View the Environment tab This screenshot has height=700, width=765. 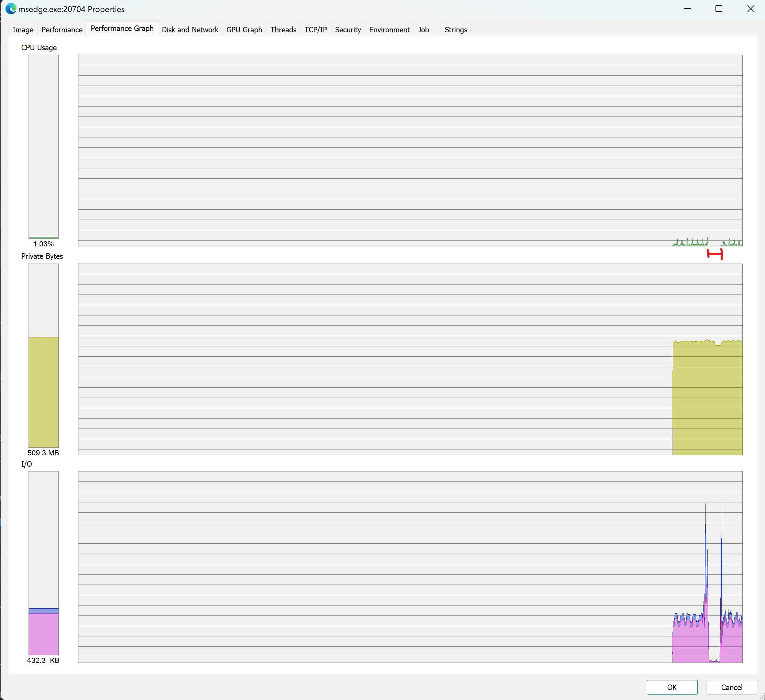[x=389, y=30]
